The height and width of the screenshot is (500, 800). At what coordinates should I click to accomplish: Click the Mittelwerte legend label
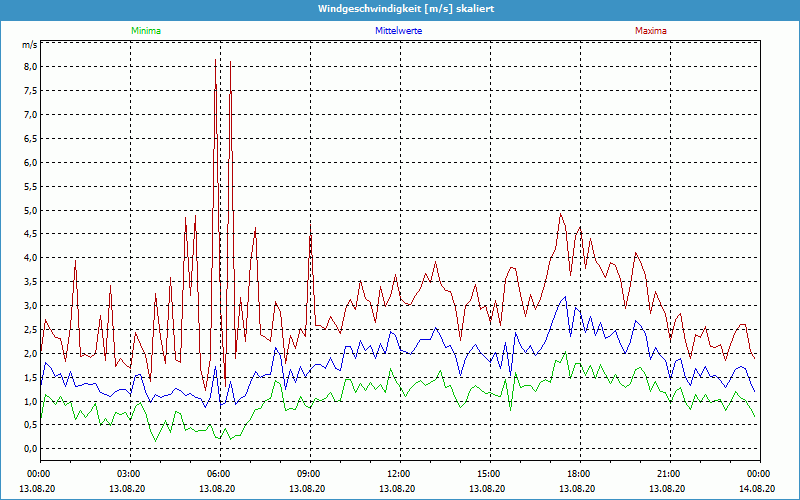[x=398, y=31]
